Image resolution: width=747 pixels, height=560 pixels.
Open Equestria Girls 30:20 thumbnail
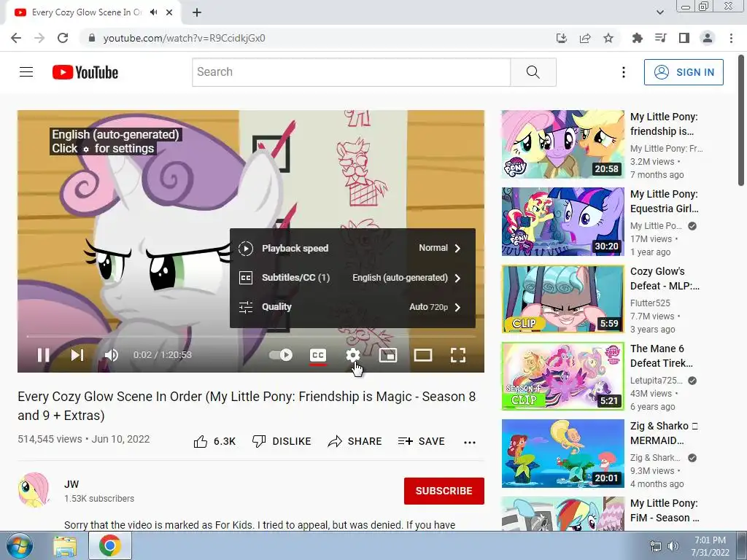(562, 222)
